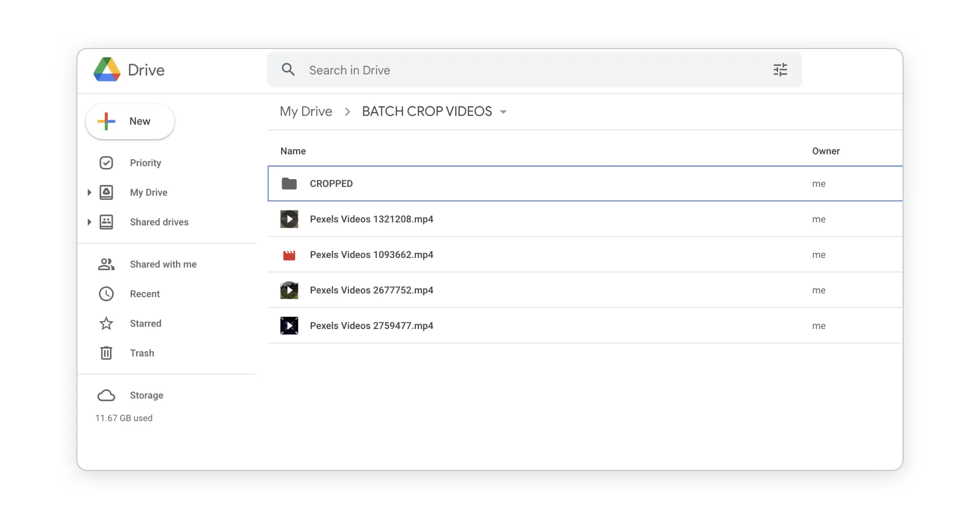Go to My Drive in the breadcrumb
Viewport: 980px width, 518px height.
click(306, 112)
